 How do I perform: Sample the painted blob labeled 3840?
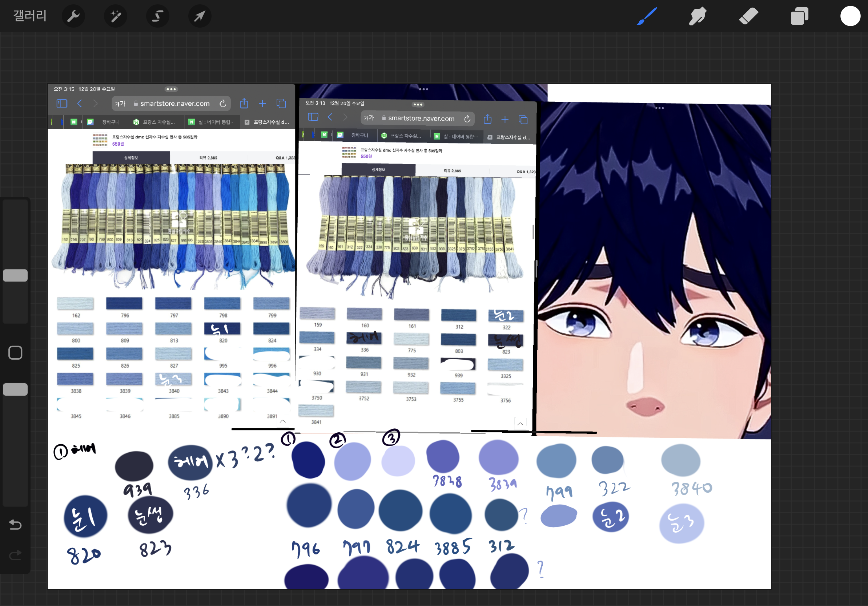click(x=681, y=460)
